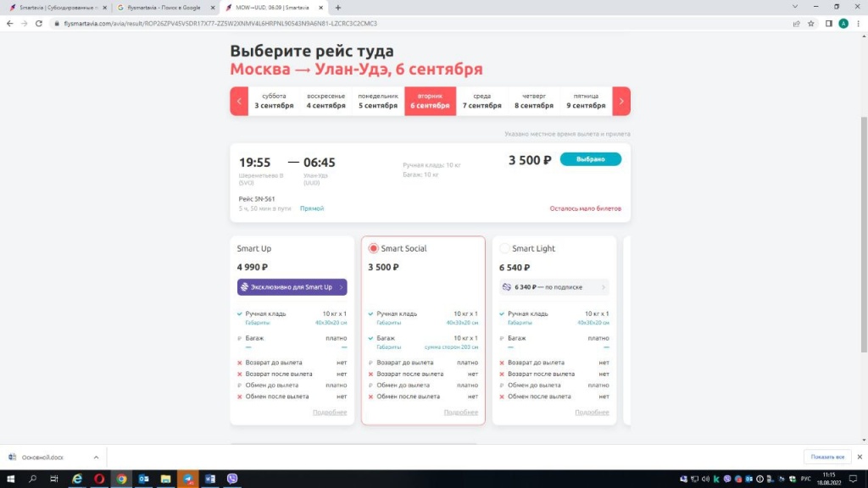Open Подробнее link in Smart Light card
Viewport: 868px width, 488px height.
pyautogui.click(x=592, y=413)
